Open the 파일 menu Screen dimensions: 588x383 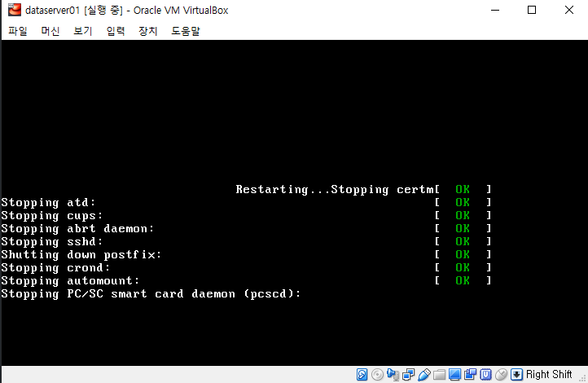pos(18,31)
